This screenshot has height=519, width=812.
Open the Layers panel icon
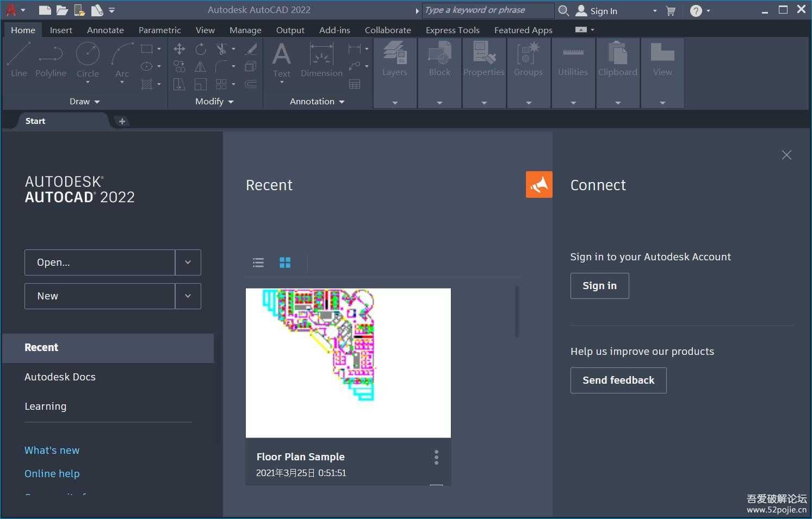pyautogui.click(x=394, y=55)
